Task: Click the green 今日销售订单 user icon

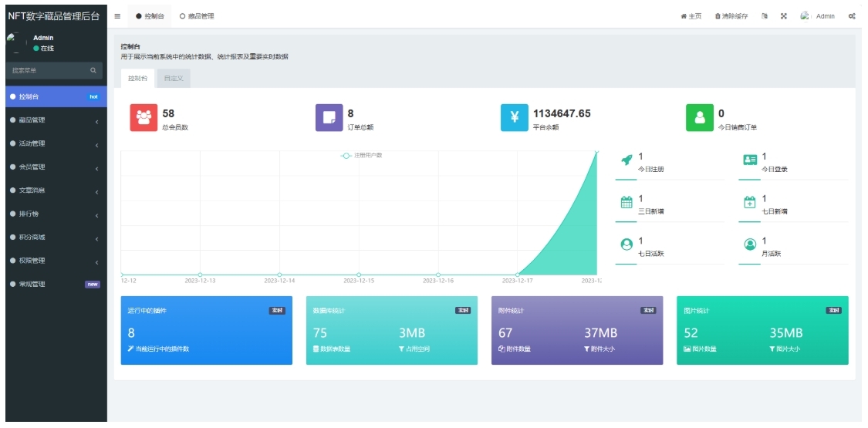Action: [x=700, y=117]
